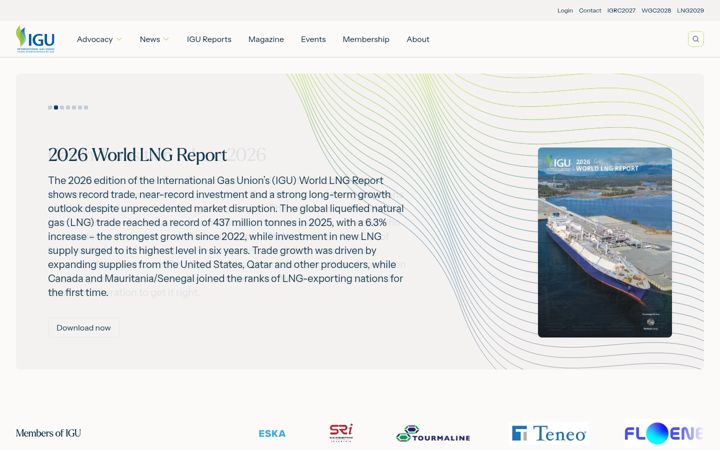Image resolution: width=720 pixels, height=450 pixels.
Task: Open the Advocacy navigation item
Action: coord(95,39)
